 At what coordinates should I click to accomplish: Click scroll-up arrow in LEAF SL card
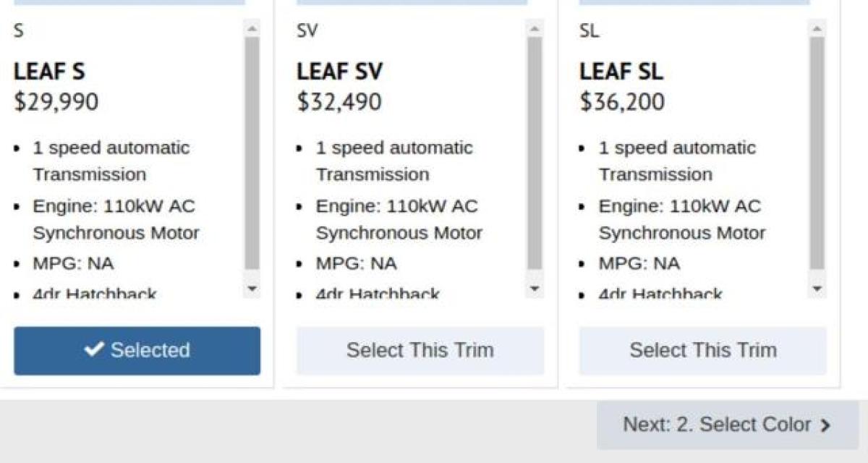[x=817, y=29]
